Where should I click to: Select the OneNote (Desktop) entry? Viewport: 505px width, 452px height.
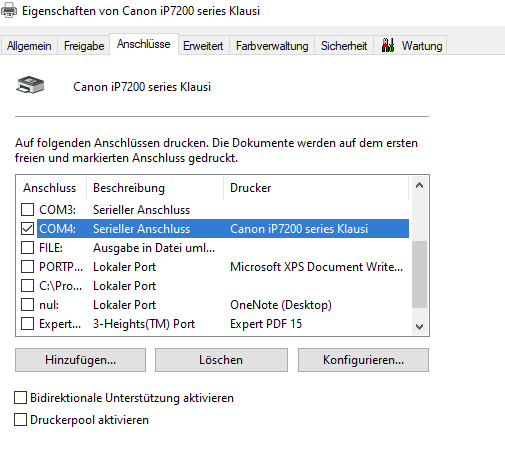281,305
